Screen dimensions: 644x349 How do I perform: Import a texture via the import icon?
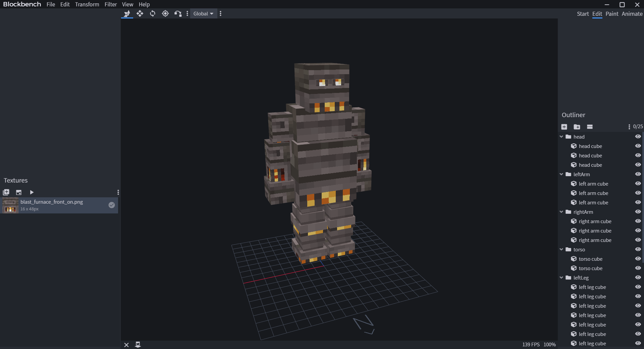[19, 192]
